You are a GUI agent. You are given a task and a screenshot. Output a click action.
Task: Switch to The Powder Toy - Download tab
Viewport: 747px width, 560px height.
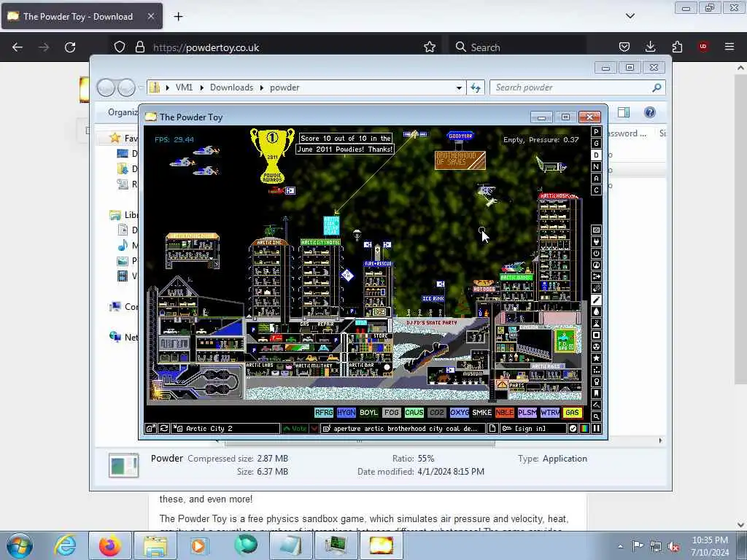[x=82, y=16]
